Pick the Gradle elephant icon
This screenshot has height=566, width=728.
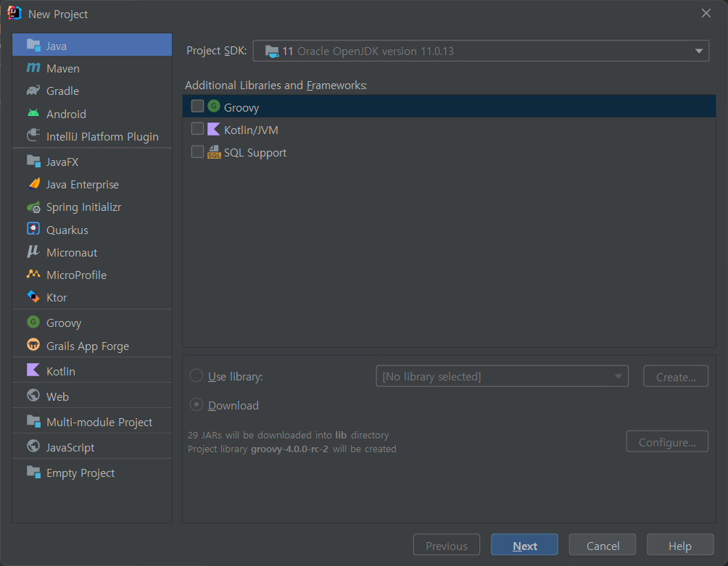click(33, 91)
